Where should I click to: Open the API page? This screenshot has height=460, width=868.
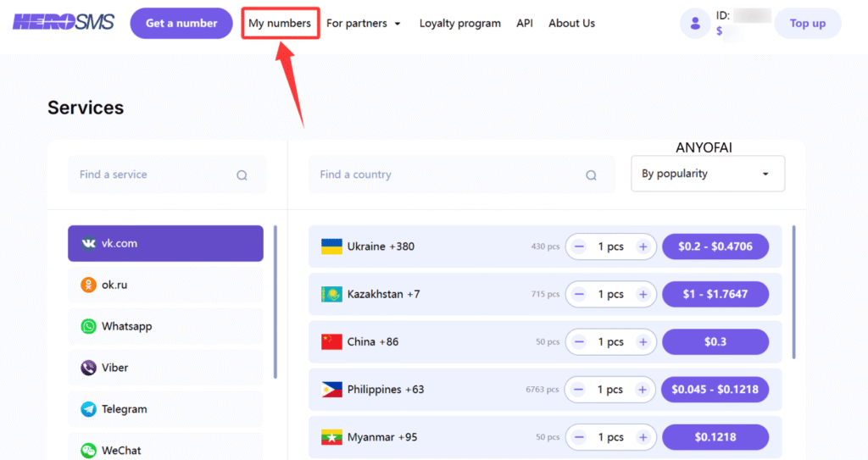coord(525,23)
